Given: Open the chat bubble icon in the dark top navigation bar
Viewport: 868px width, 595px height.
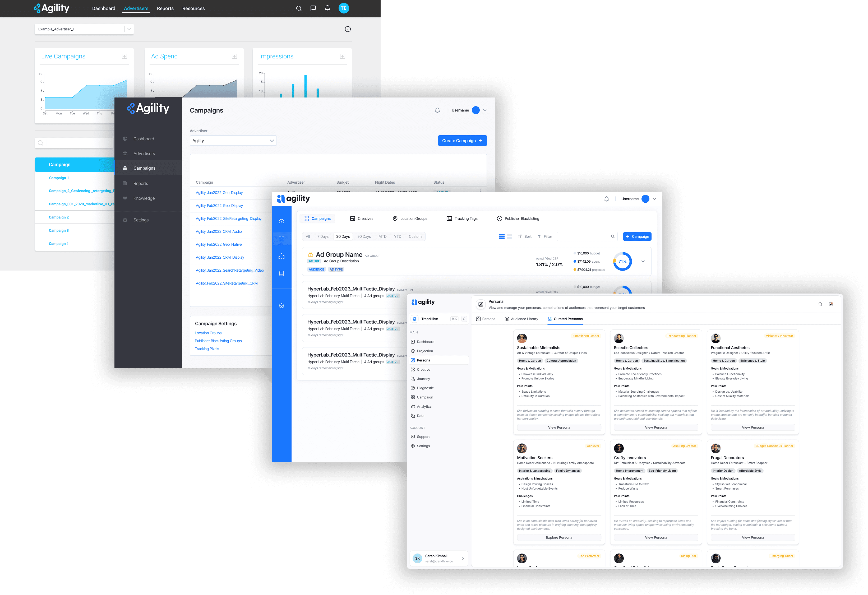Looking at the screenshot, I should click(313, 8).
